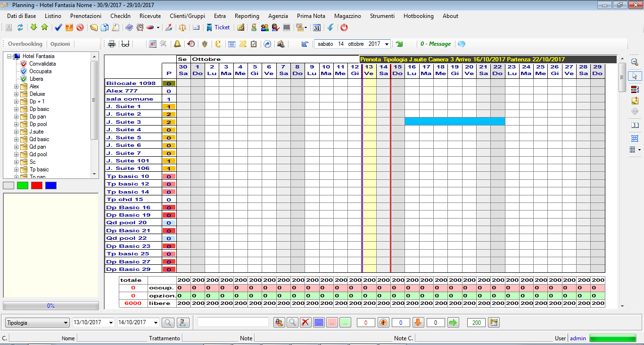The image size is (644, 345).
Task: Click the zoom out magnifier icon
Action: click(x=635, y=62)
